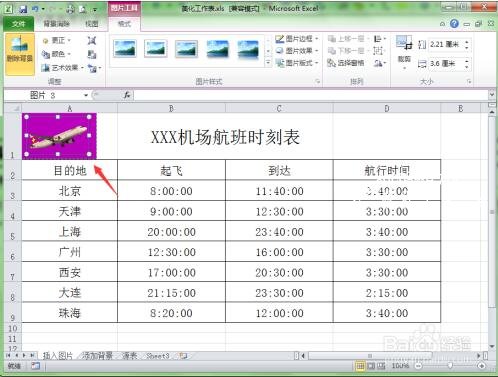The height and width of the screenshot is (377, 498).
Task: Click the Zoom Out minus button
Action: [x=418, y=366]
